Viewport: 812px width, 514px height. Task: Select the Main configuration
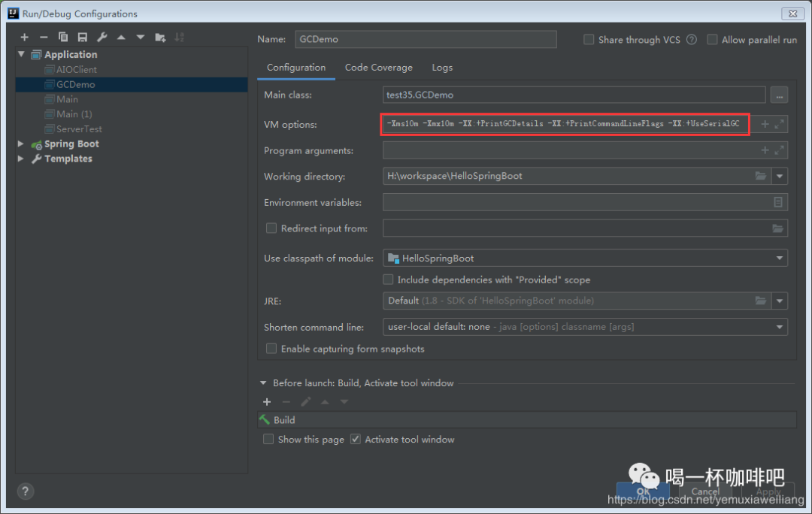click(x=67, y=99)
